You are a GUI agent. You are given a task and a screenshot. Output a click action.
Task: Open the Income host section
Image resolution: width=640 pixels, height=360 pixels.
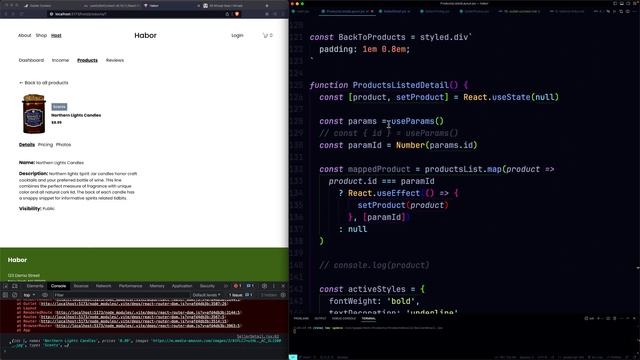60,60
